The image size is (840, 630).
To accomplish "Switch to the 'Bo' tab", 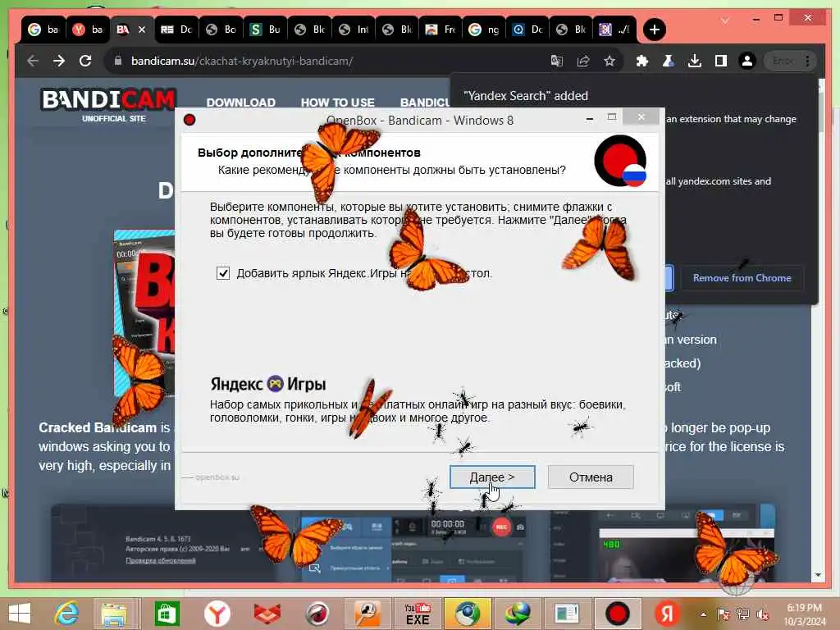I will pos(221,30).
